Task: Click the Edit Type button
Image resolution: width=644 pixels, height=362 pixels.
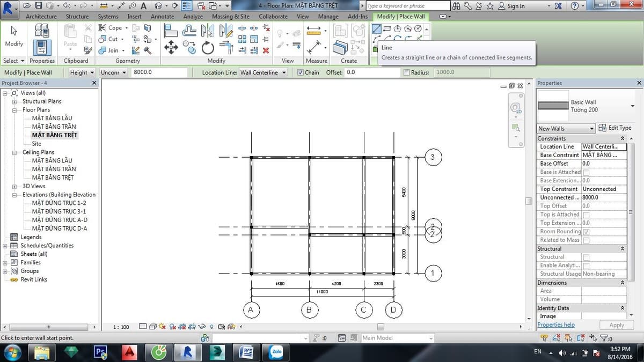Action: click(x=615, y=128)
